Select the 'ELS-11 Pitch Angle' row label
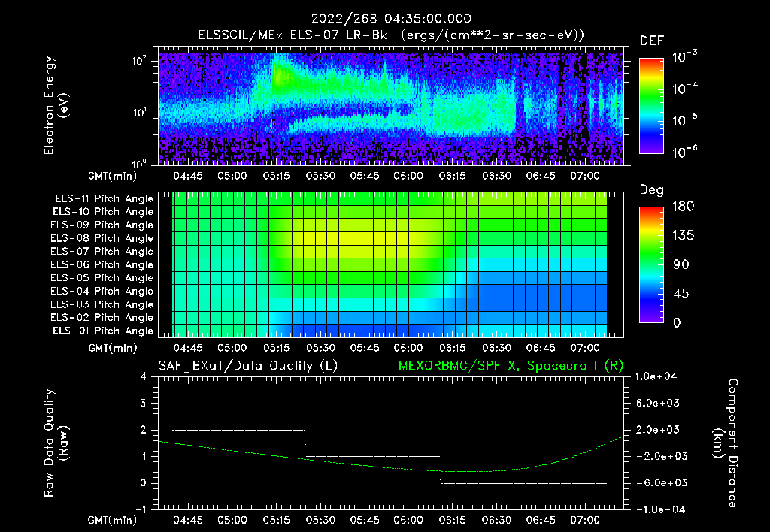The image size is (770, 532). click(104, 199)
